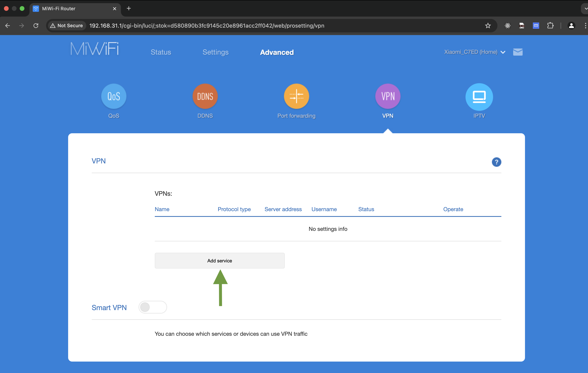The width and height of the screenshot is (588, 373).
Task: Click the VPN help question mark icon
Action: pos(496,162)
